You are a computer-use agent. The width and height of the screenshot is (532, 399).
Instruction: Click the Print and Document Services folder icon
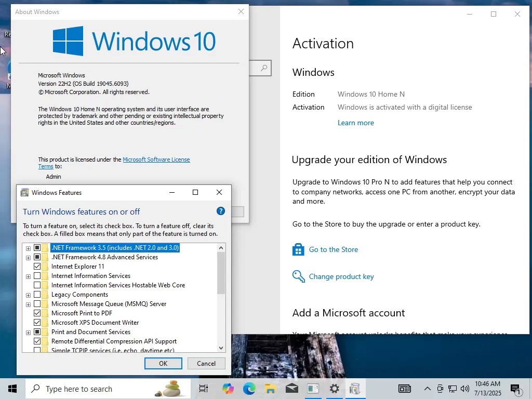45,332
